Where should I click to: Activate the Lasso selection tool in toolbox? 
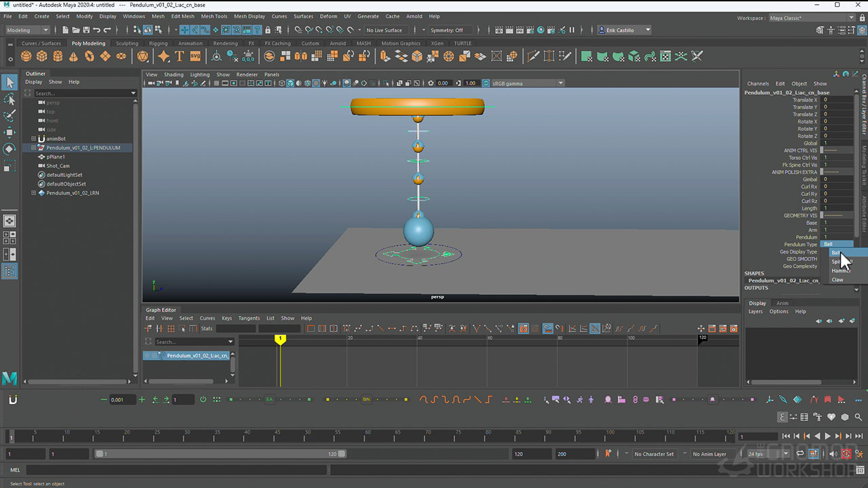tap(9, 99)
